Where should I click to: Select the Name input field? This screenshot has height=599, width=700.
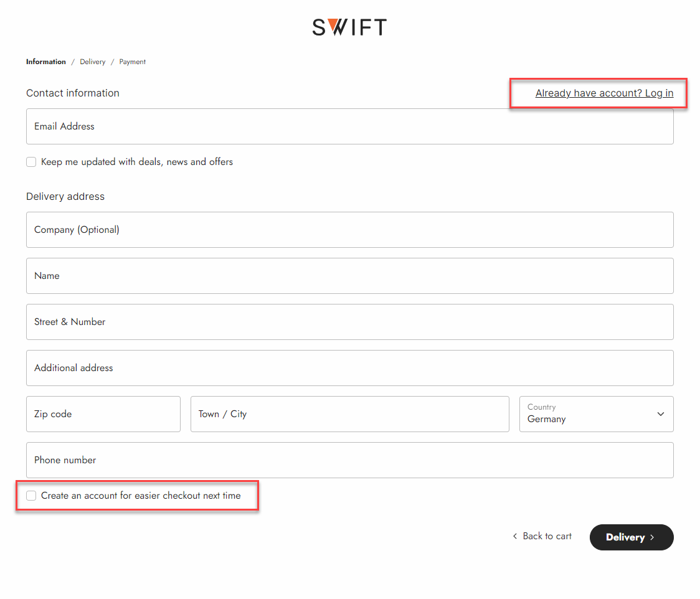[349, 276]
